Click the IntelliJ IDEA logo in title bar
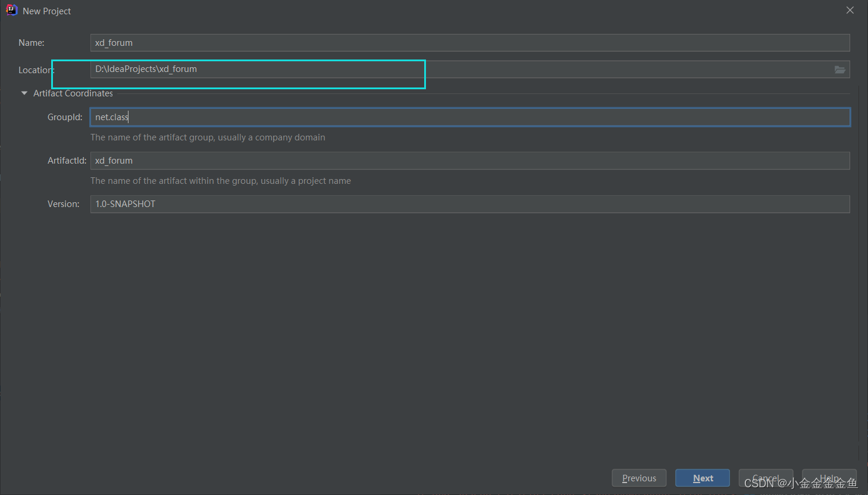Viewport: 868px width, 495px height. [x=11, y=10]
